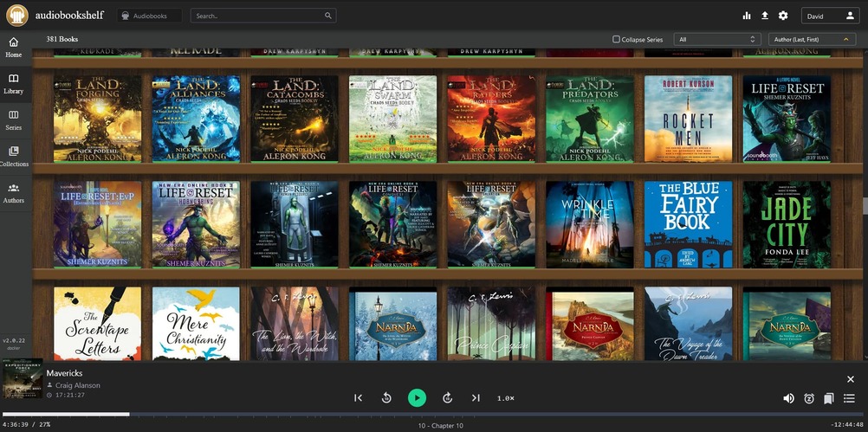Click the Mavericks cover thumbnail in player
Viewport: 868px width, 432px height.
pos(23,379)
